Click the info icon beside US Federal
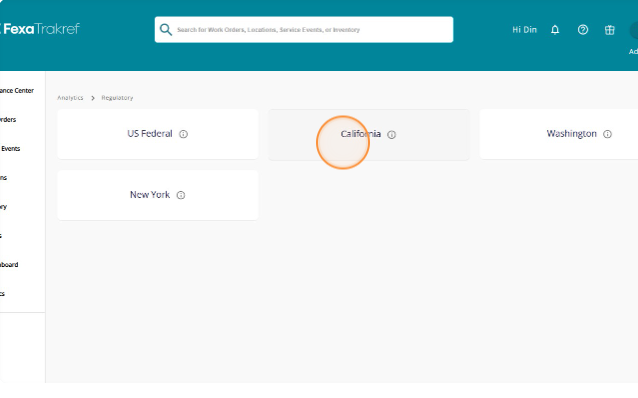The width and height of the screenshot is (638, 398). [x=184, y=134]
